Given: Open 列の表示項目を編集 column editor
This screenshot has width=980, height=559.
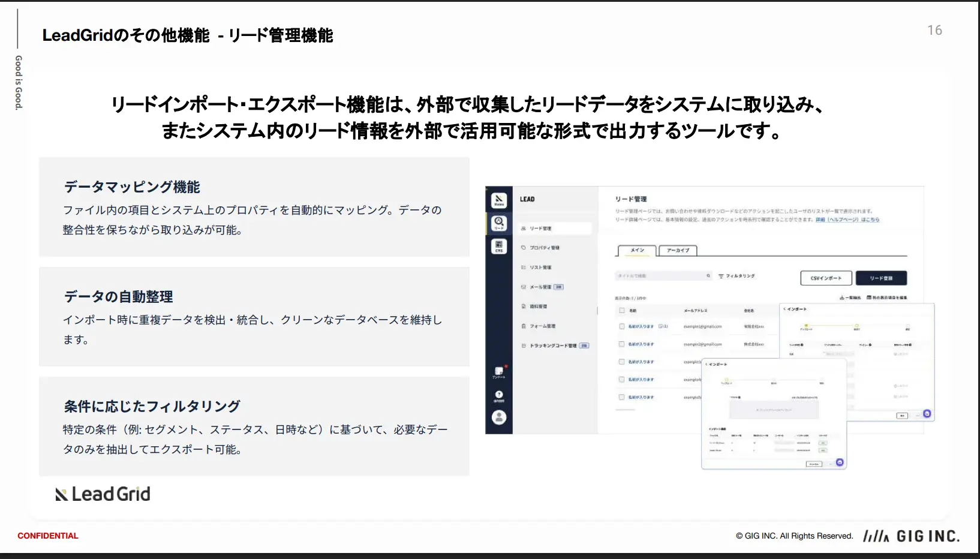Looking at the screenshot, I should [887, 297].
